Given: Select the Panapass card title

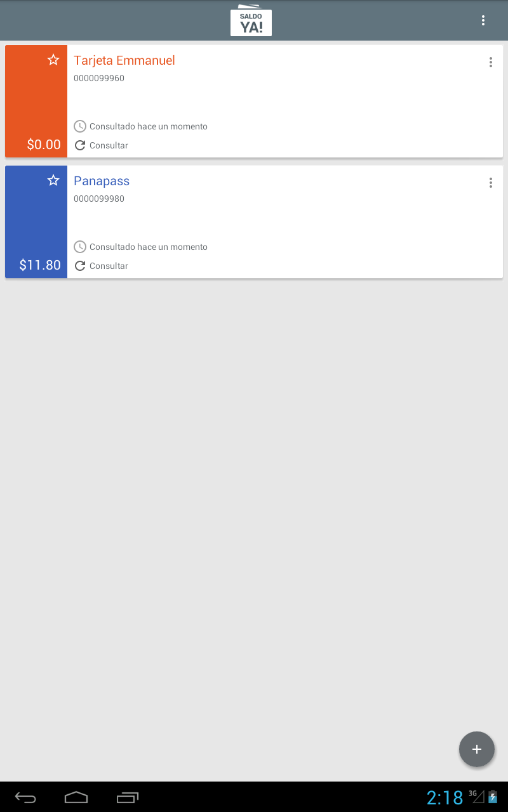Looking at the screenshot, I should pyautogui.click(x=102, y=181).
